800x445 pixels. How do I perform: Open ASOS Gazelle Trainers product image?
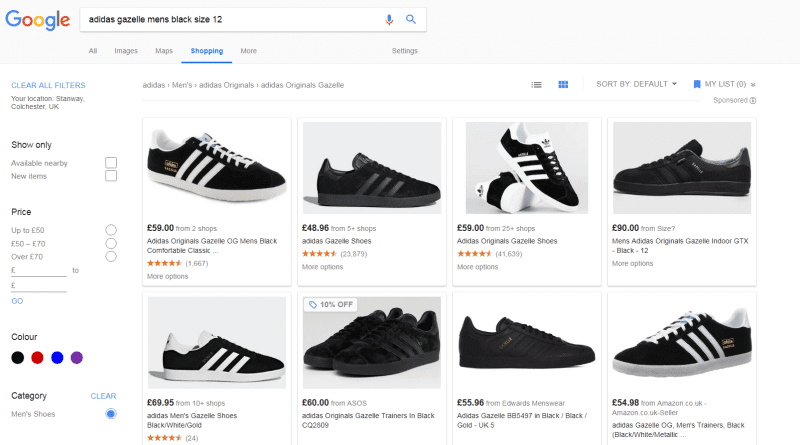[x=372, y=343]
